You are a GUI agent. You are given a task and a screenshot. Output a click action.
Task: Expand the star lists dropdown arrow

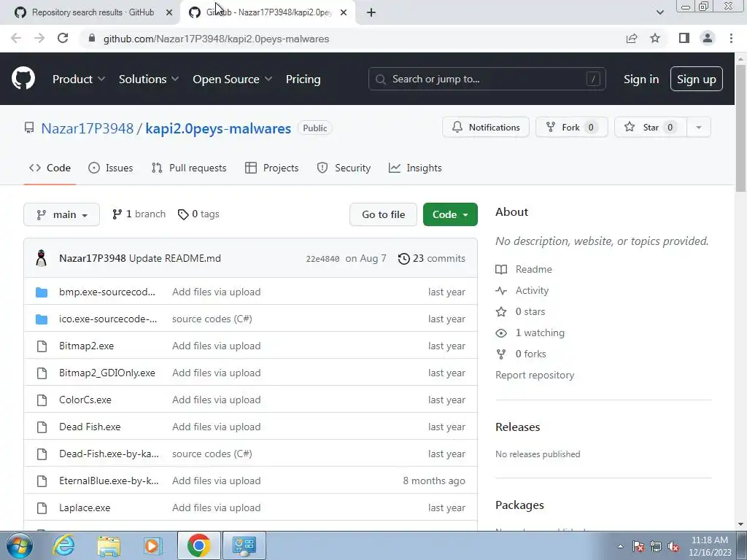pos(699,127)
